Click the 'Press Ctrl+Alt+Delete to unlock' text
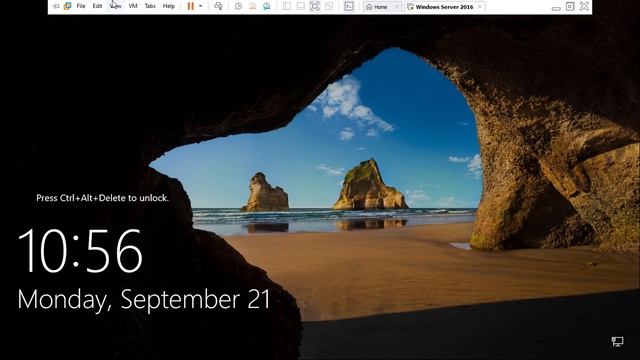Viewport: 640px width, 360px height. (102, 198)
